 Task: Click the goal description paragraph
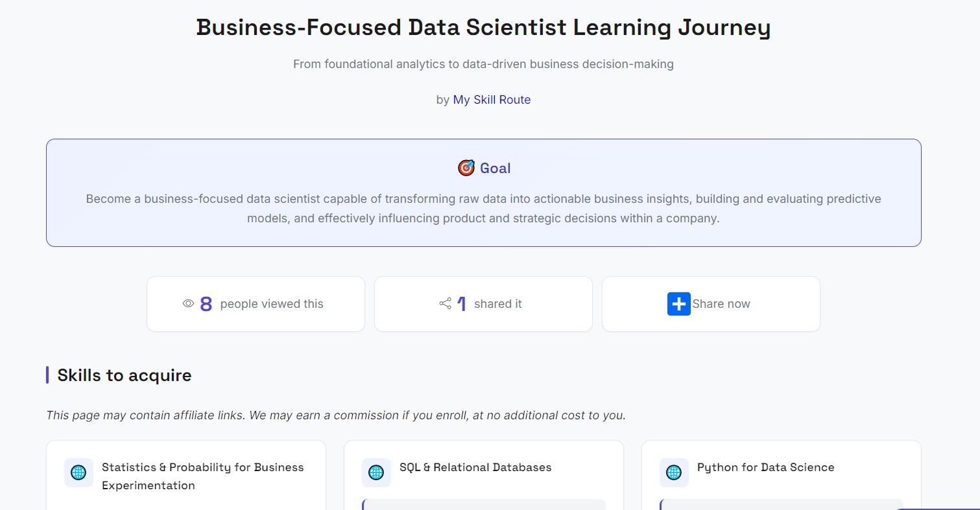point(483,209)
